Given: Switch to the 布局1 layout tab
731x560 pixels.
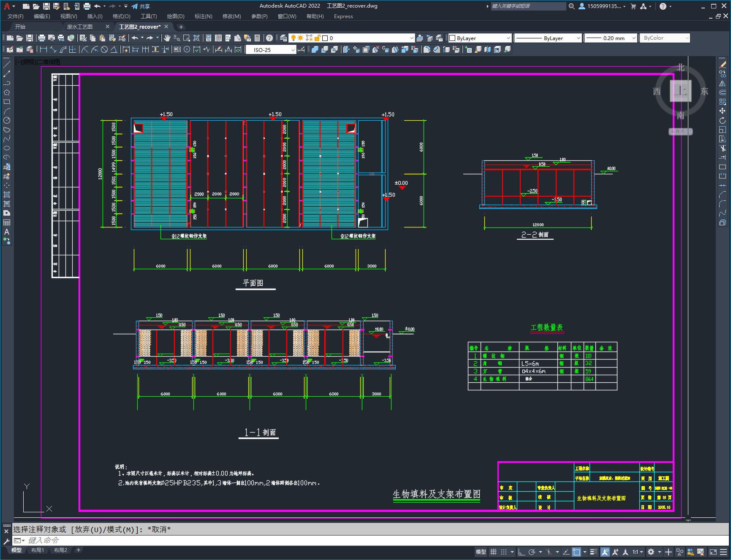Looking at the screenshot, I should pyautogui.click(x=38, y=550).
